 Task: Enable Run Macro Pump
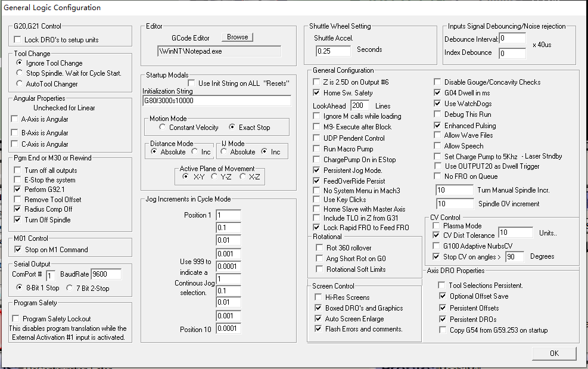point(316,148)
